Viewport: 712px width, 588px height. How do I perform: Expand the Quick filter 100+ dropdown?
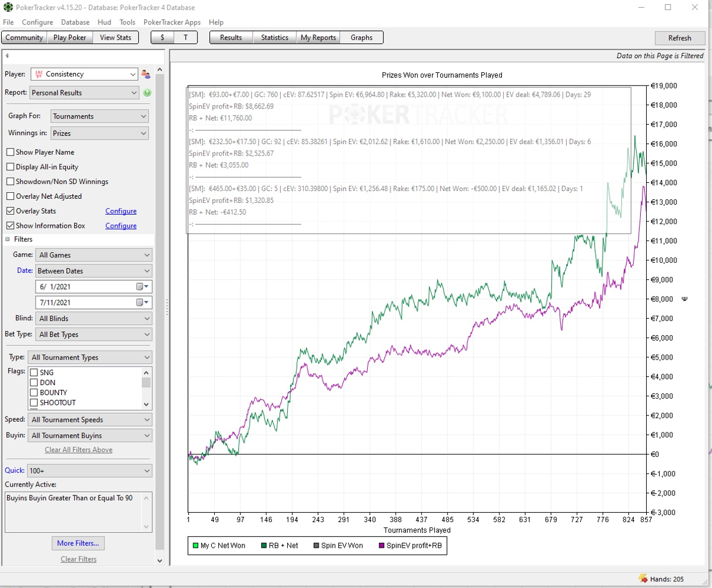click(89, 471)
